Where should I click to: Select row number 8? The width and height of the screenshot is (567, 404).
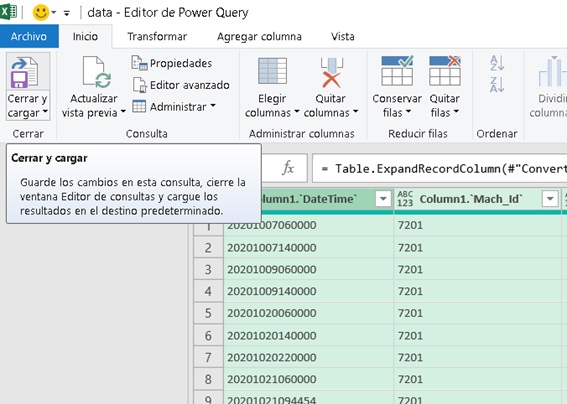208,379
